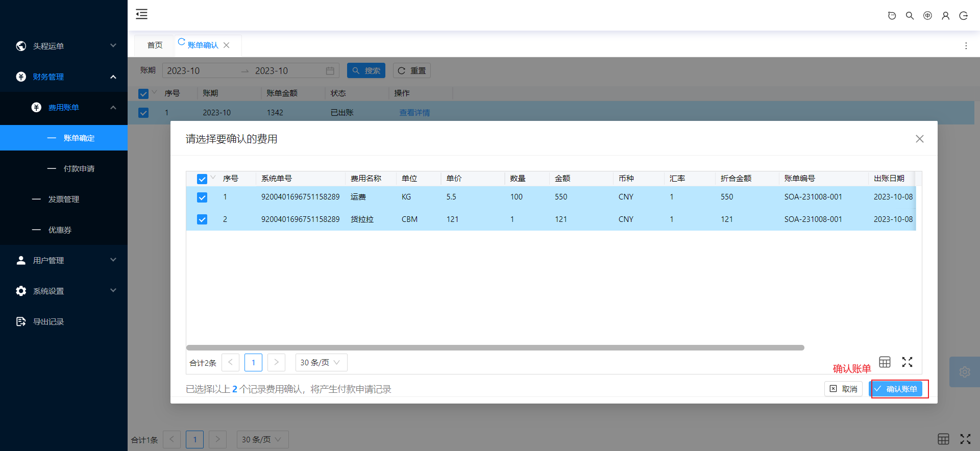This screenshot has width=980, height=451.
Task: Click the export icon beside 导出记录
Action: 21,321
